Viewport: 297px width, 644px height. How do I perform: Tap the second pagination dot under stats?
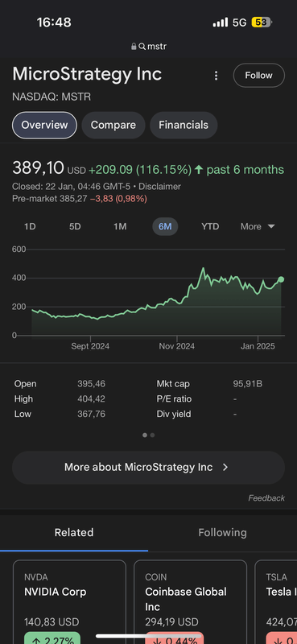coord(152,435)
